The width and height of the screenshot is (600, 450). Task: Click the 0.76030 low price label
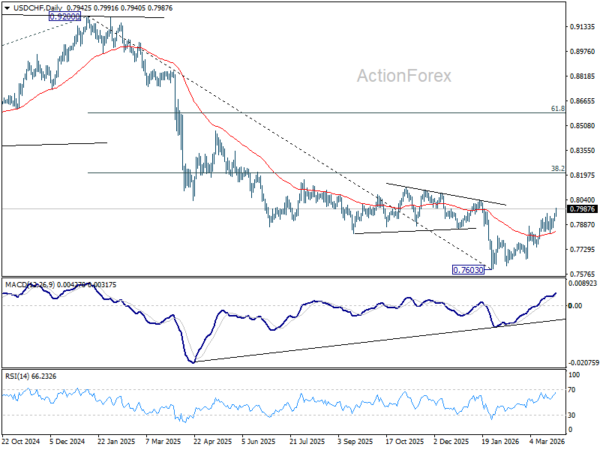pyautogui.click(x=468, y=270)
